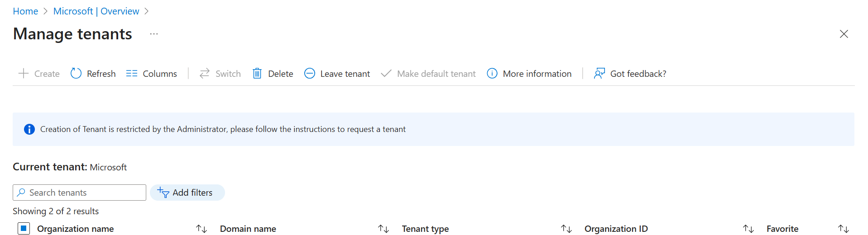Click the Got feedback person icon
Screen dimensions: 868x235
pos(599,73)
